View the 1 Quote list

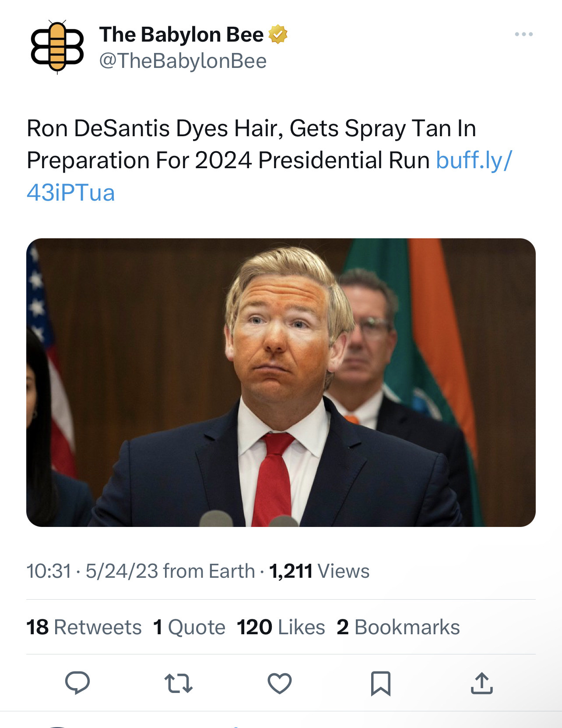[189, 627]
